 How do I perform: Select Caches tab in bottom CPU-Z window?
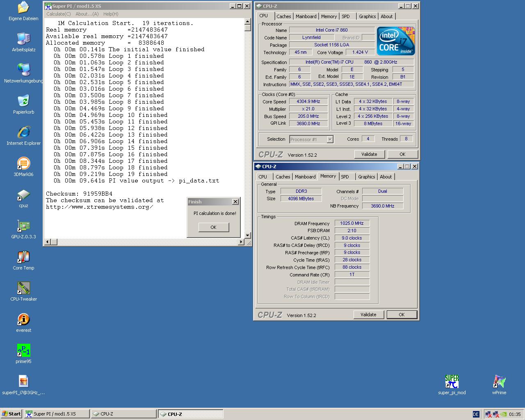(x=283, y=177)
